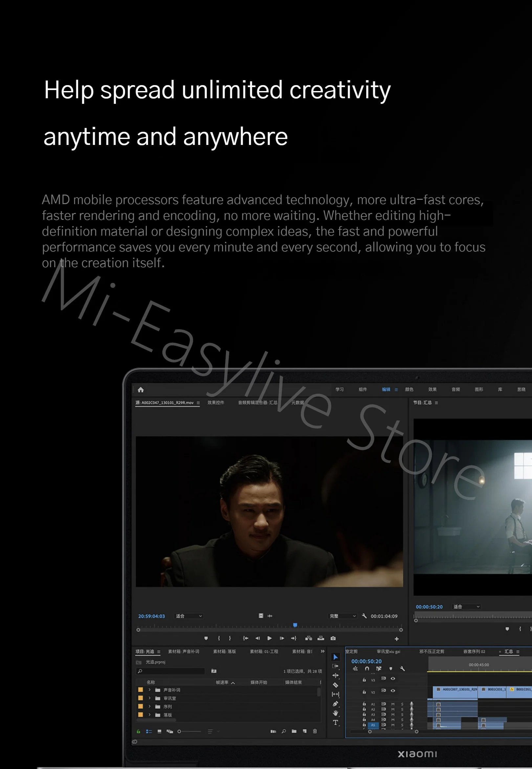Viewport: 532px width, 769px height.
Task: Toggle V3 track visibility eye
Action: [x=393, y=679]
